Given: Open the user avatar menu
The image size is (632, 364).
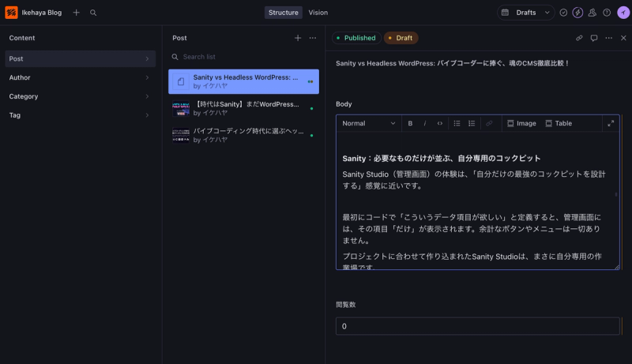Looking at the screenshot, I should (x=623, y=13).
